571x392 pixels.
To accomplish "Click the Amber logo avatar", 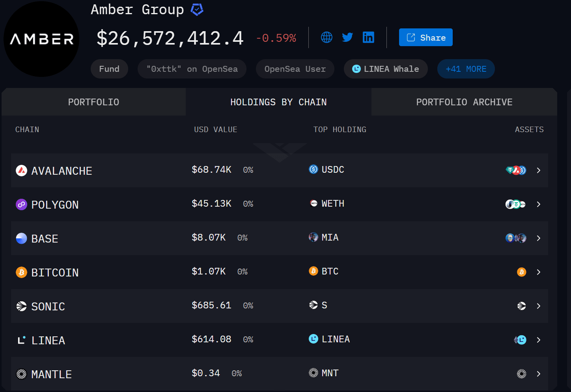I will 41,39.
